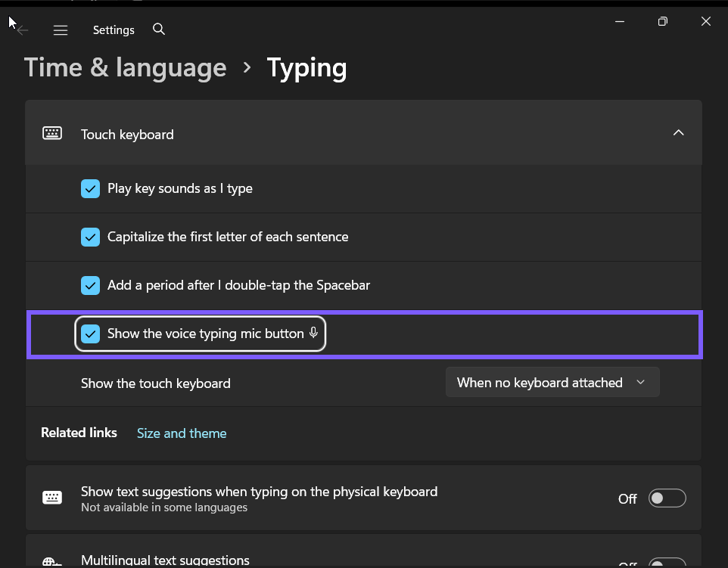Viewport: 728px width, 568px height.
Task: Uncheck Capitalize the first letter of each sentence
Action: click(x=91, y=237)
